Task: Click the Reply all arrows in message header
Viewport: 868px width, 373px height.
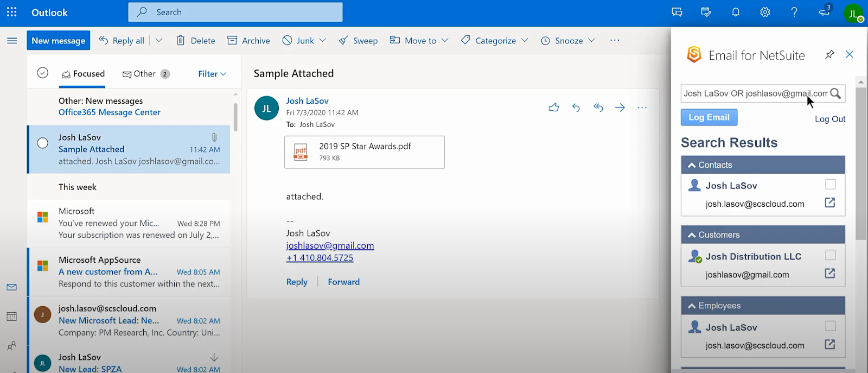Action: 598,108
